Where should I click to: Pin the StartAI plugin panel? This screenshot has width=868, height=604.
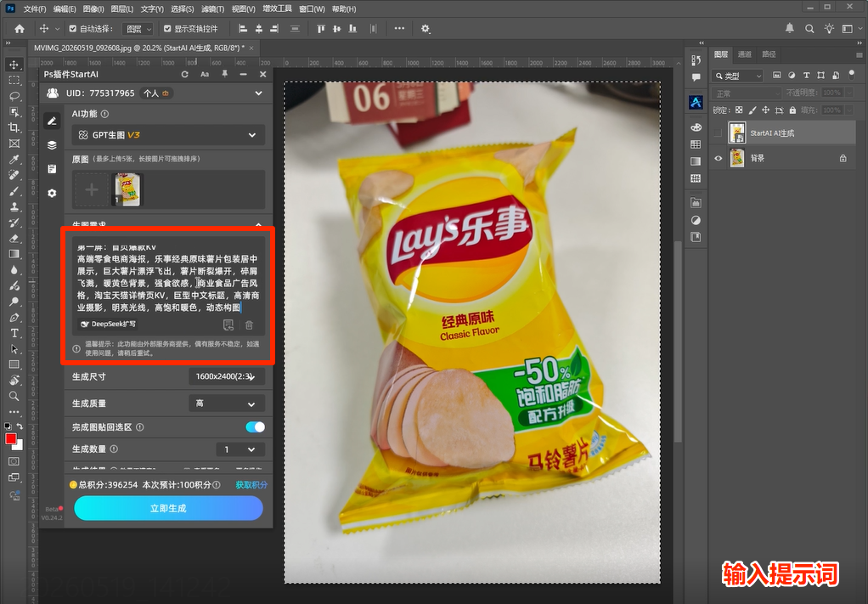coord(225,74)
